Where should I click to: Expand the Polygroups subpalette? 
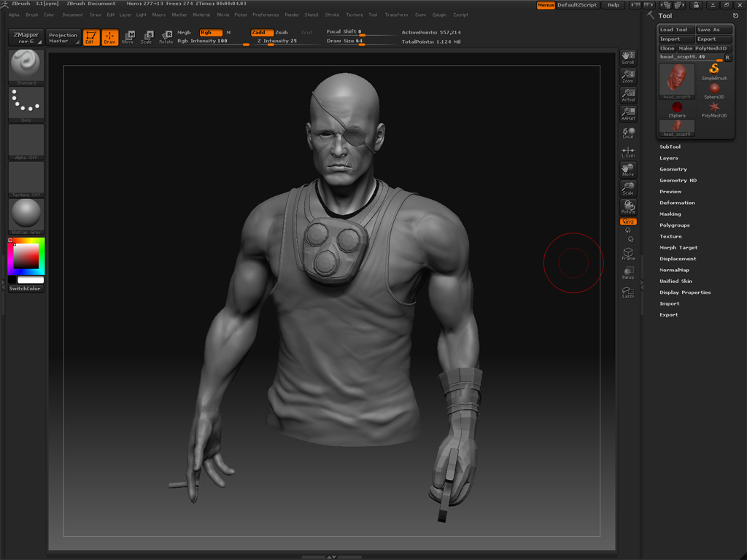coord(675,225)
